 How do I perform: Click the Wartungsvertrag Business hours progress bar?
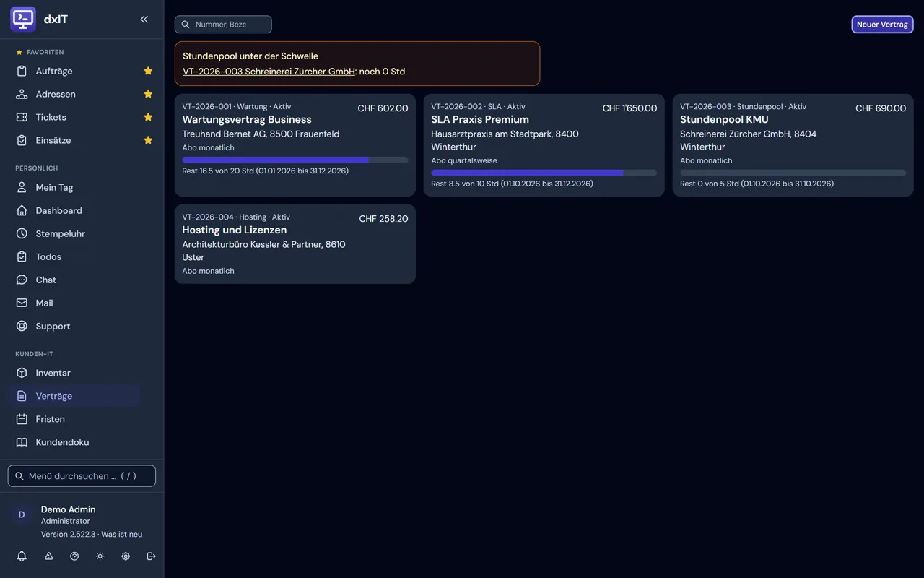coord(295,160)
